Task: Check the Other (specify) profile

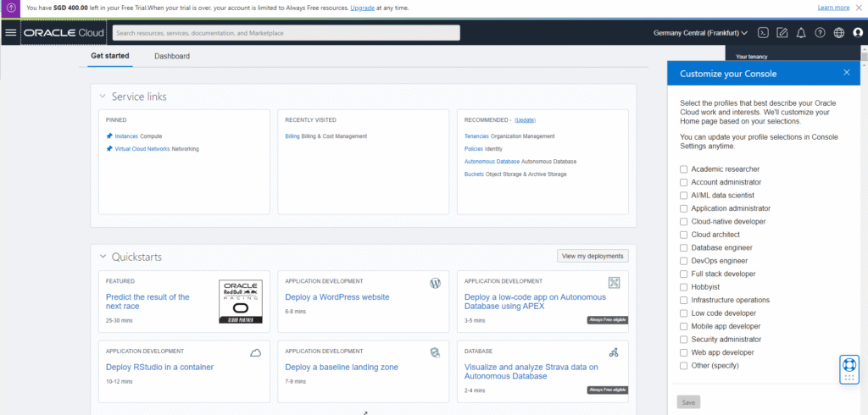Action: (684, 366)
